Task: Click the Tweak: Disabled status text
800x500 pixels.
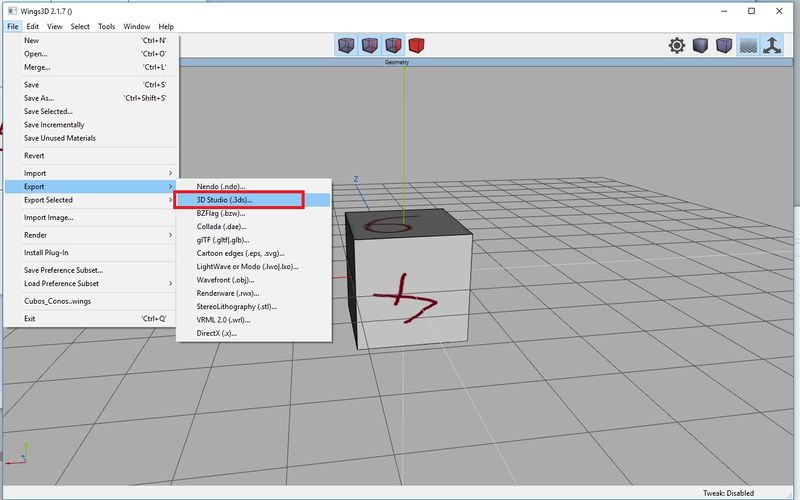Action: pos(728,493)
